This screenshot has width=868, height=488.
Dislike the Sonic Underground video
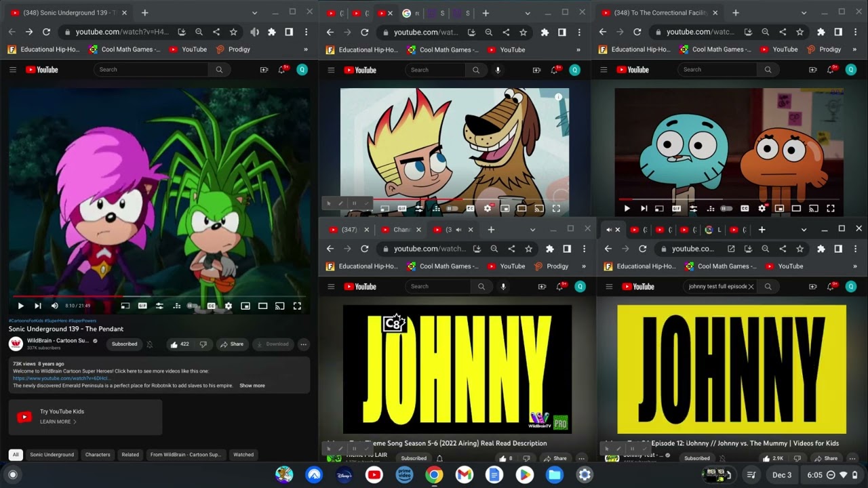click(203, 344)
